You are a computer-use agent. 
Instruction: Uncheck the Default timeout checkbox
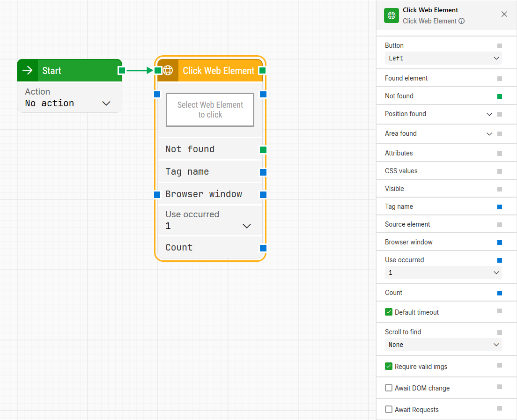click(x=389, y=312)
